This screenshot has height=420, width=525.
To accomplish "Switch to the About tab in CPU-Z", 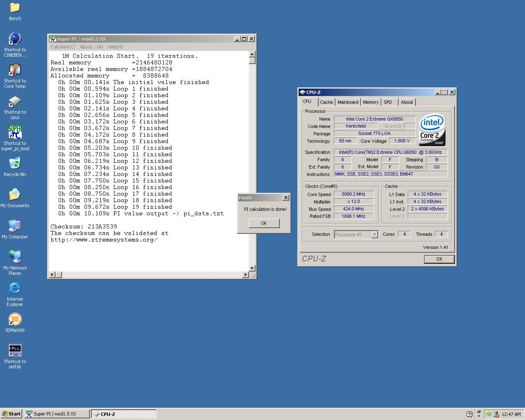I will pyautogui.click(x=407, y=102).
